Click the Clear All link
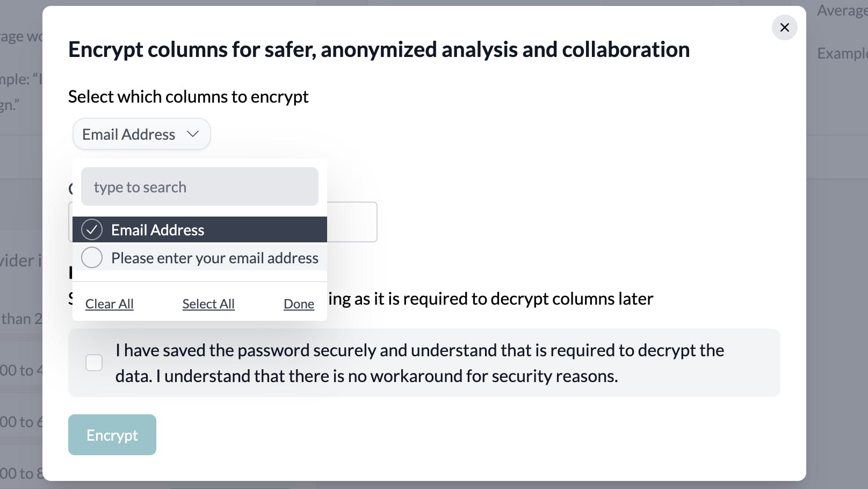This screenshot has height=489, width=868. point(109,304)
